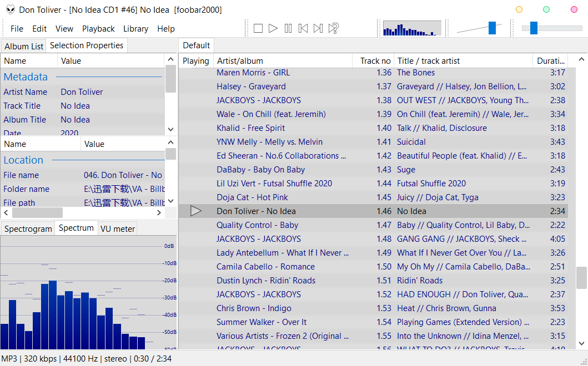588x366 pixels.
Task: Click the playlist scrollbar down arrow
Action: (x=581, y=344)
